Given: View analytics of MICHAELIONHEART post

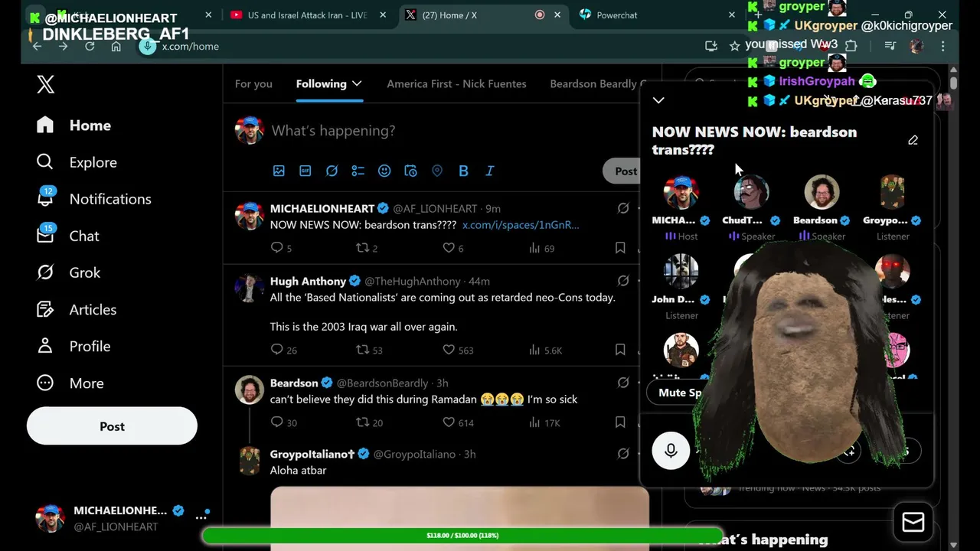Looking at the screenshot, I should pyautogui.click(x=541, y=248).
